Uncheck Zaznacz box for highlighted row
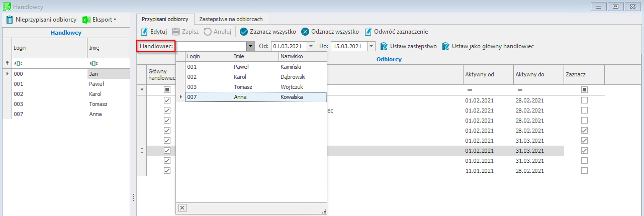Screen dimensions: 644x216 tap(584, 151)
